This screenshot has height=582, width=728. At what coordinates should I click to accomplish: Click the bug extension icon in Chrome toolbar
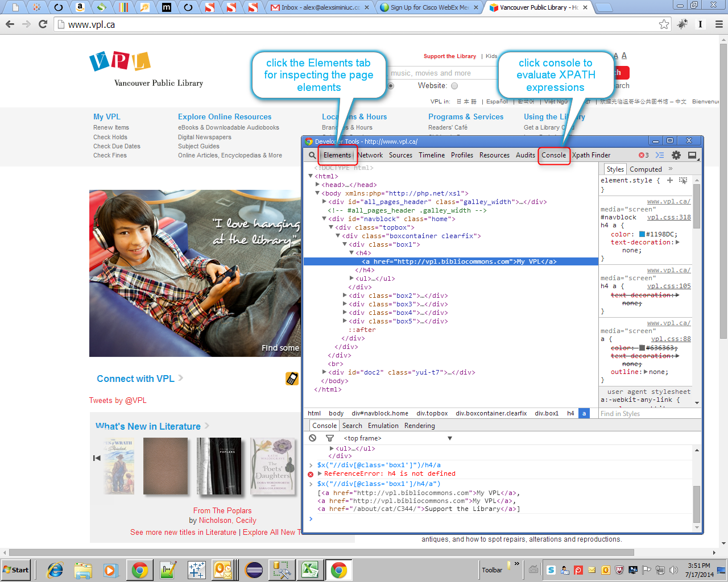pos(682,24)
